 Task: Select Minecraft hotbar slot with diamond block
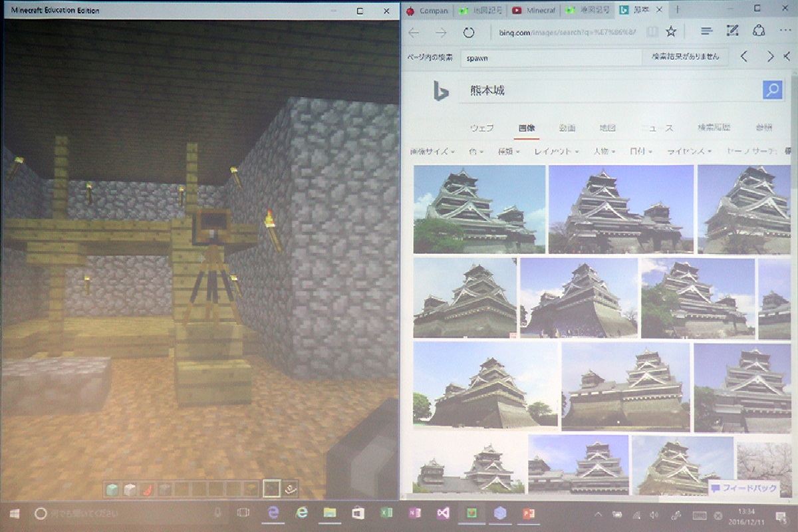[x=114, y=489]
